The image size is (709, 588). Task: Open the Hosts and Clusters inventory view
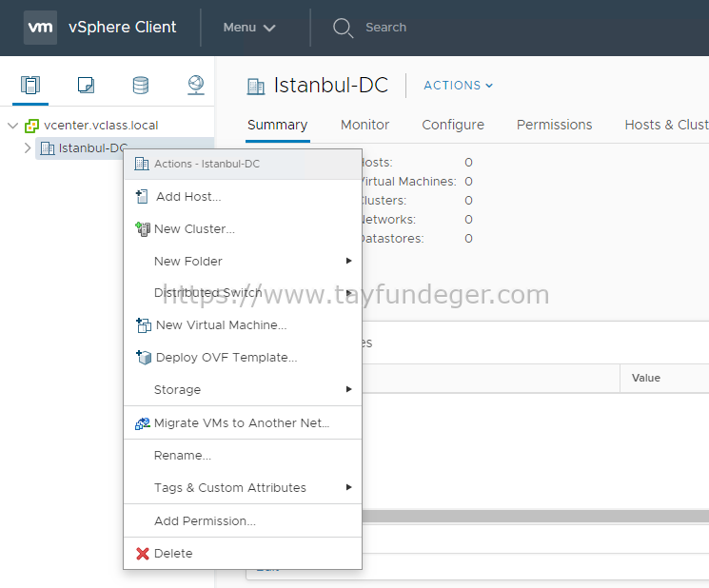30,85
